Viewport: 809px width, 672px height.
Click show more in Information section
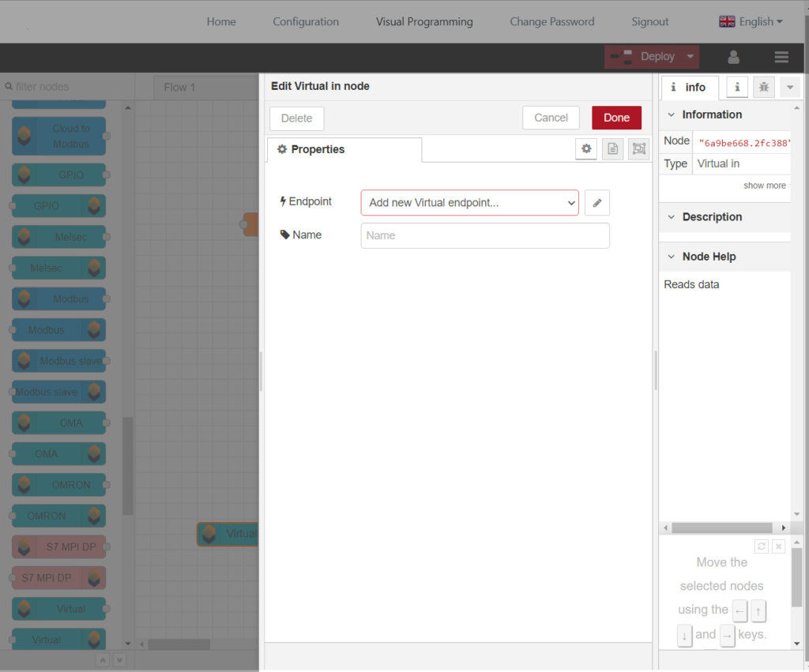pyautogui.click(x=765, y=186)
